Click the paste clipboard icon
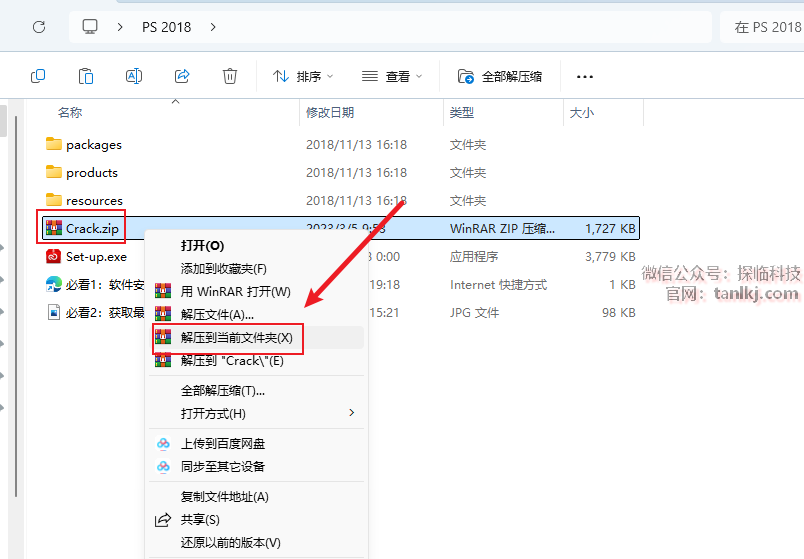Viewport: 804px width, 559px height. (x=86, y=76)
